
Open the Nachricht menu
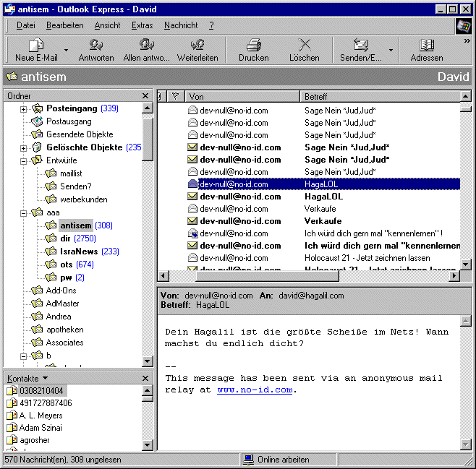click(x=181, y=25)
